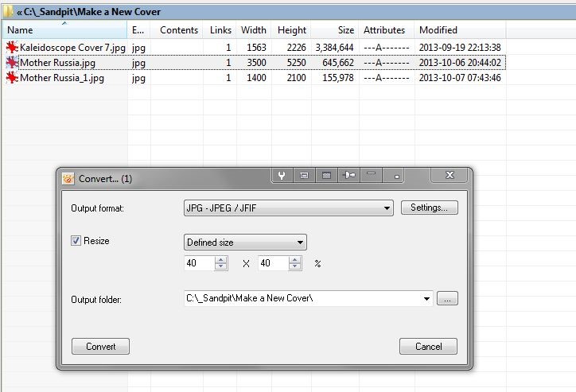Viewport: 576px width, 392px height.
Task: Select file Kaleidoscope Cover 7.jpg
Action: (72, 48)
